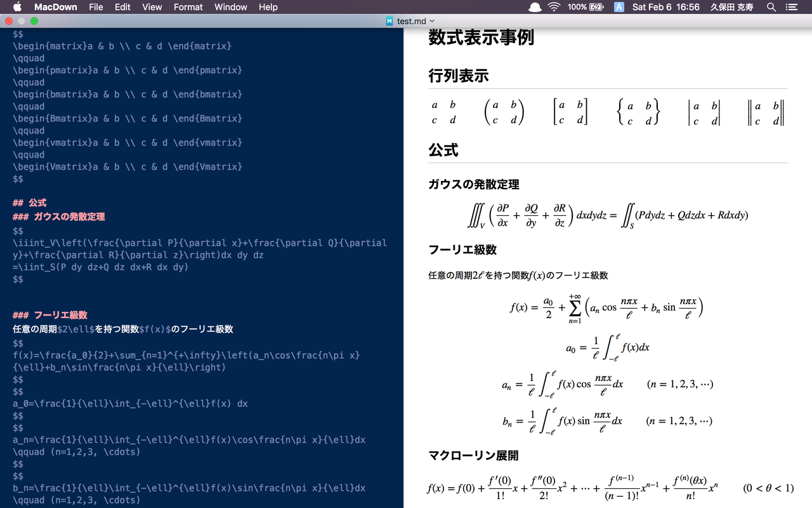Open Notification Center
This screenshot has width=812, height=508.
coord(790,7)
